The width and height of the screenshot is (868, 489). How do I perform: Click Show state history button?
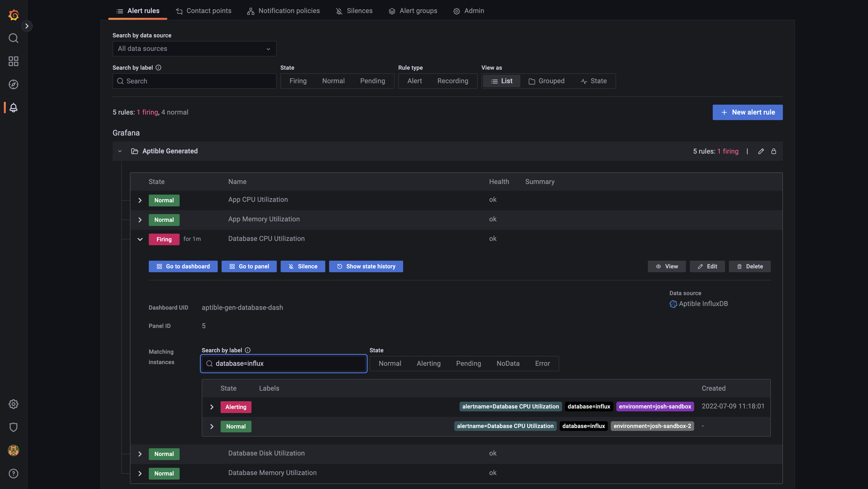tap(366, 266)
